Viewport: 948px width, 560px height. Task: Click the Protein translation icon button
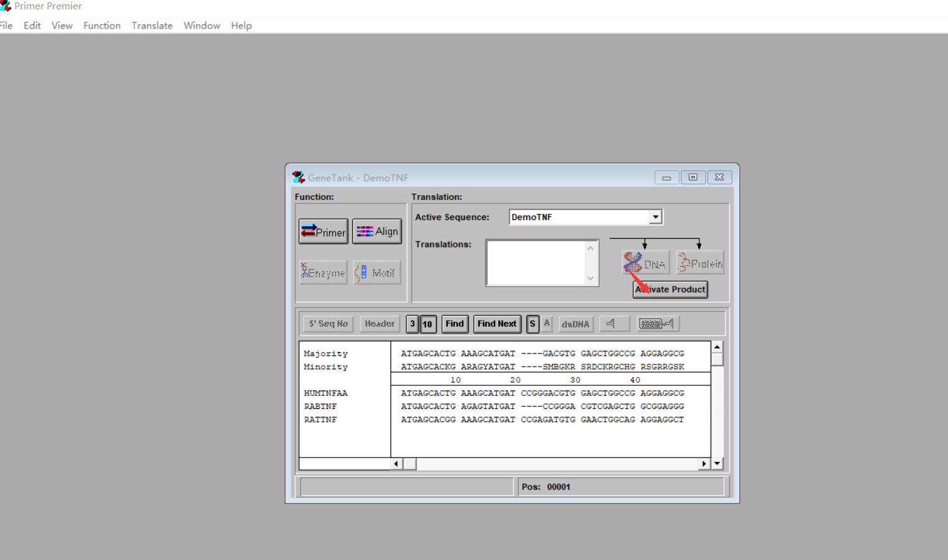700,263
